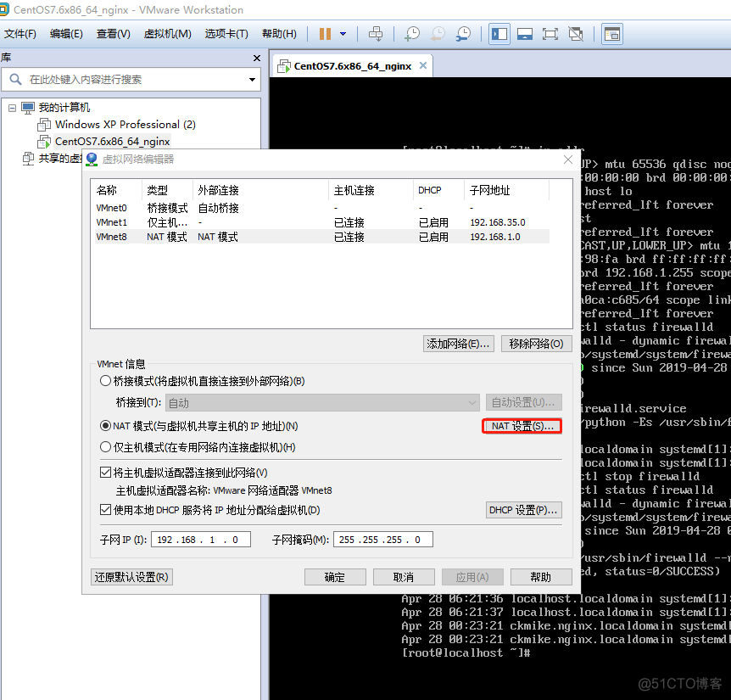
Task: Click the 名称 column header
Action: 116,190
